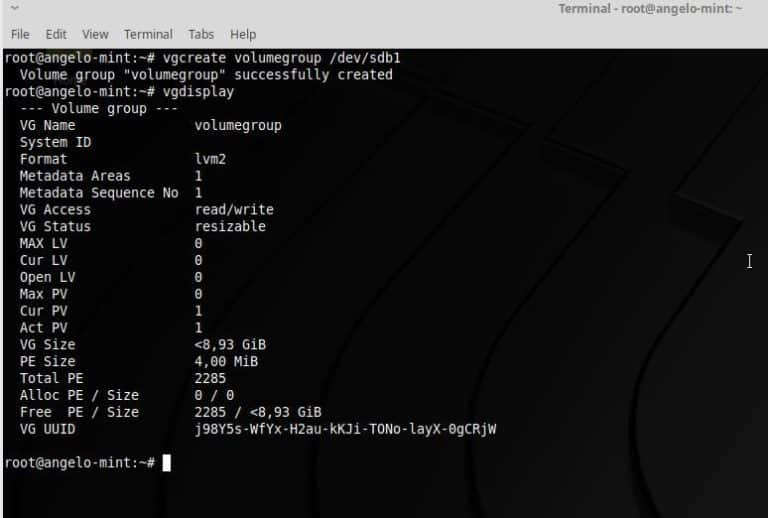Click the 'Max PV' row label
Image resolution: width=768 pixels, height=518 pixels.
tap(44, 294)
